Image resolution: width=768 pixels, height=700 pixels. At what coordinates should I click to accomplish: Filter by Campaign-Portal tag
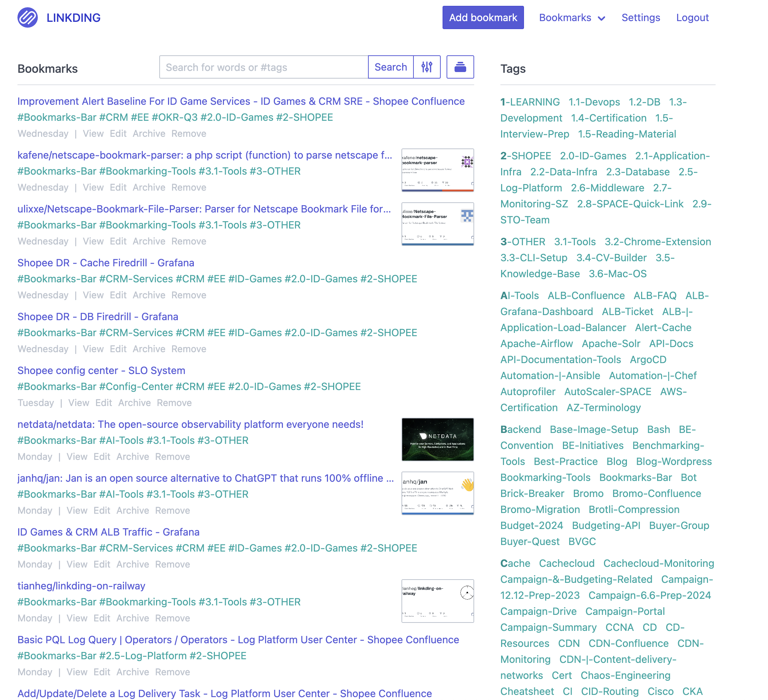pos(625,611)
